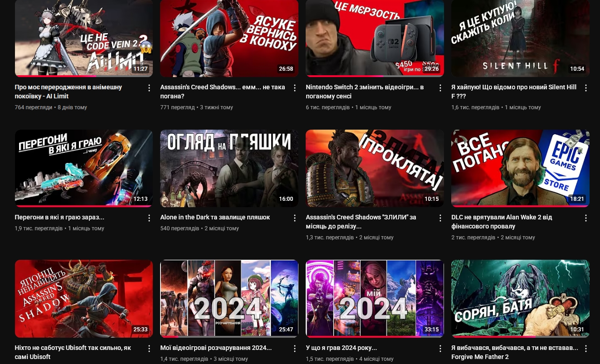
Task: Open options menu for 'У що я грав 2024' video
Action: (x=440, y=349)
